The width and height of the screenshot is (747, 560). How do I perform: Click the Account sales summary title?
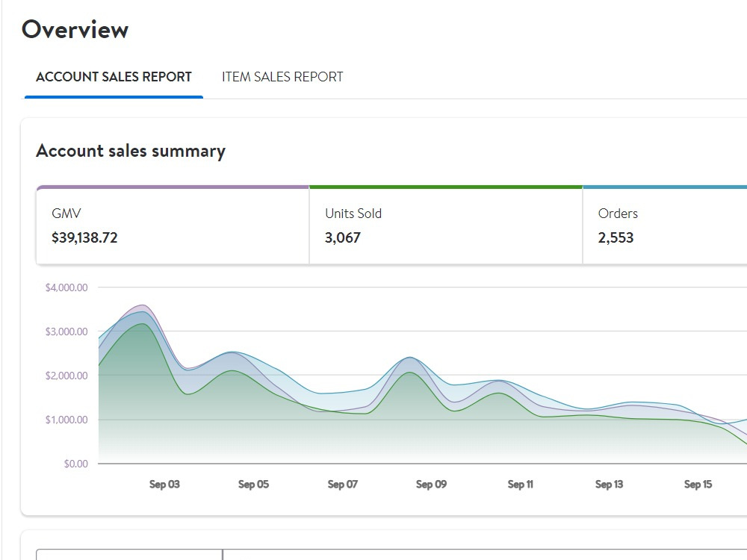point(131,151)
